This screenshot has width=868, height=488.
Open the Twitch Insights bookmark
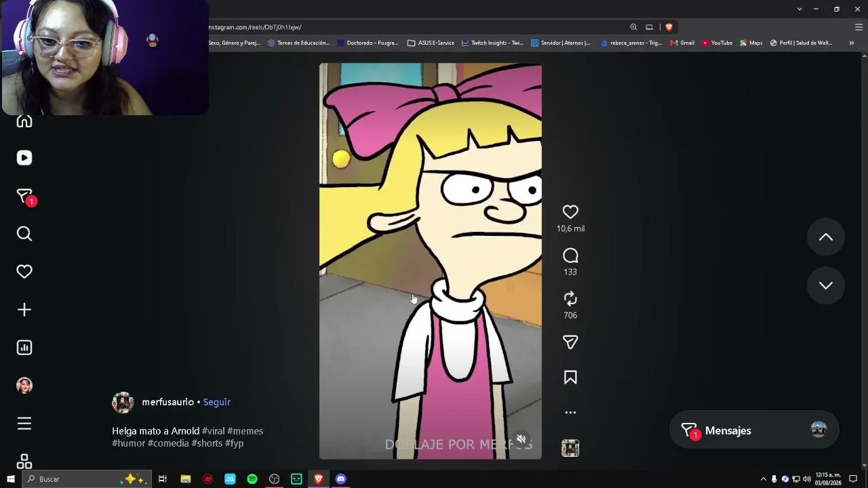coord(492,43)
